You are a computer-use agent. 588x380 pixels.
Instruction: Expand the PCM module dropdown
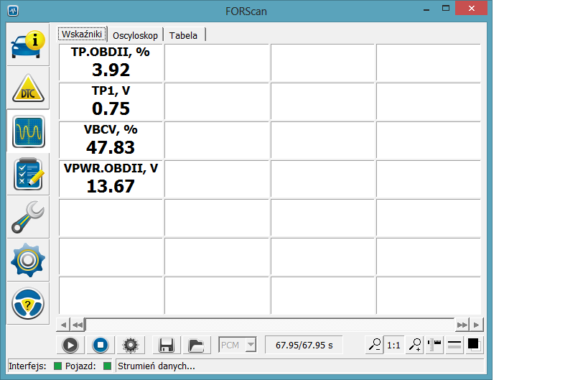pos(250,345)
